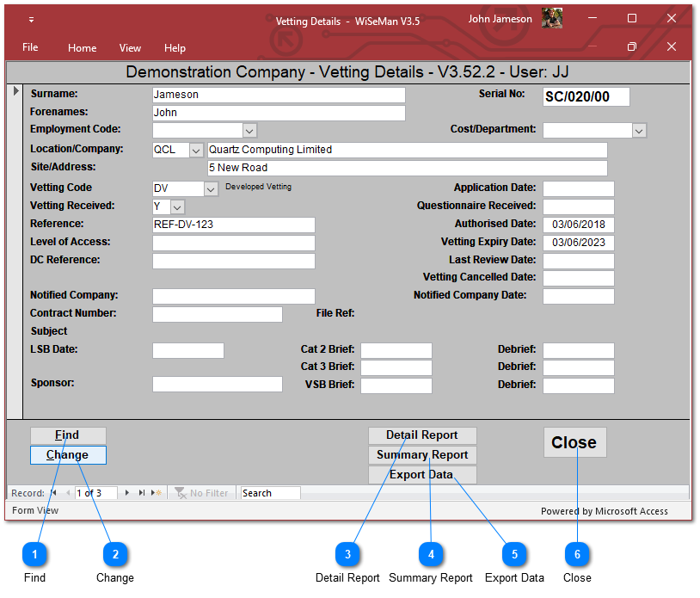This screenshot has width=700, height=598.
Task: Click John Jameson's profile picture
Action: point(551,19)
